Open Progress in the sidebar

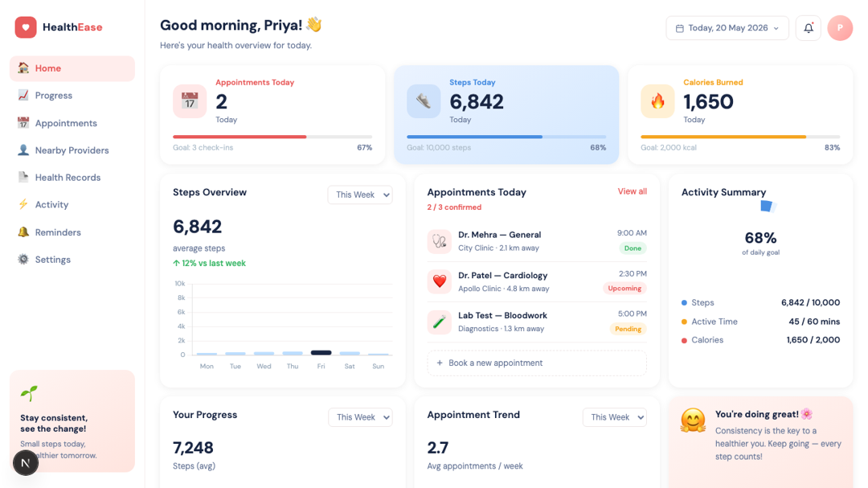point(72,96)
